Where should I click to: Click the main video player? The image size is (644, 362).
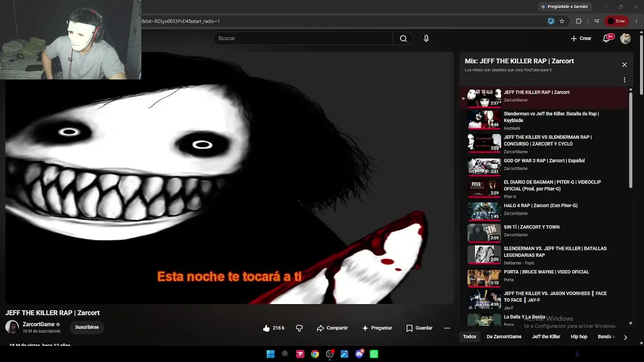point(229,178)
